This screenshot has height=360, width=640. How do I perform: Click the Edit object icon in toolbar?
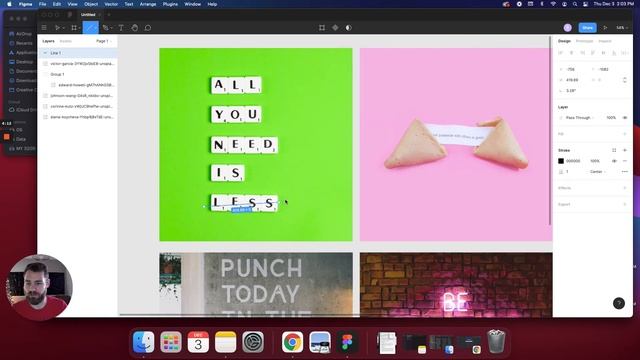(x=322, y=28)
